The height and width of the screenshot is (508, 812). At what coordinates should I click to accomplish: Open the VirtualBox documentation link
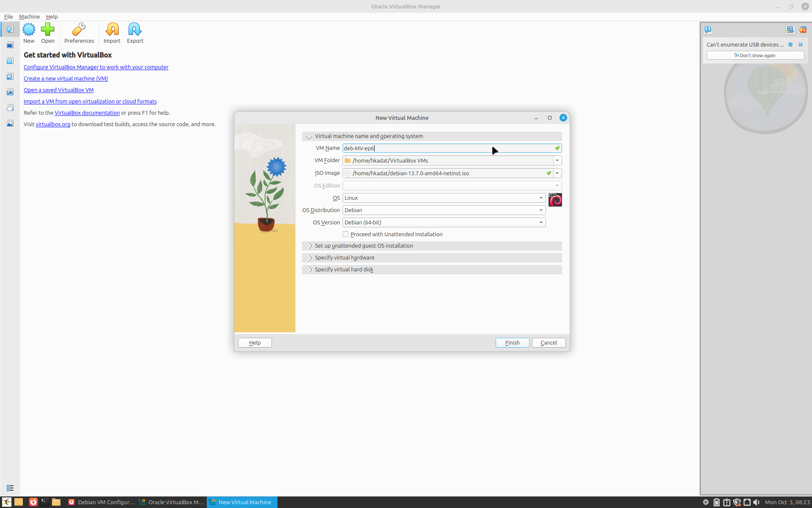[x=87, y=113]
